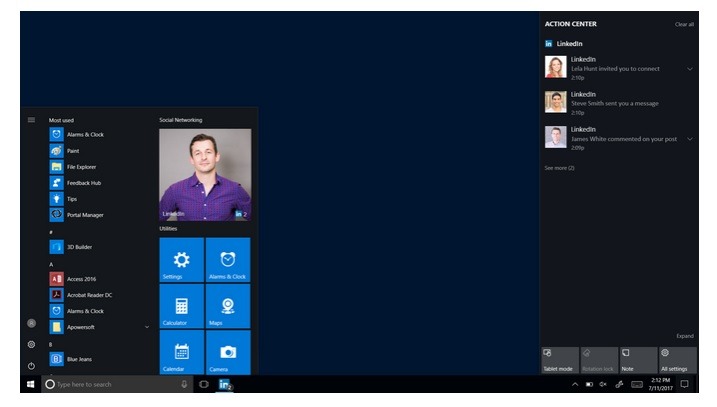This screenshot has height=407, width=717.
Task: Click the Action Center taskbar icon
Action: (x=684, y=384)
